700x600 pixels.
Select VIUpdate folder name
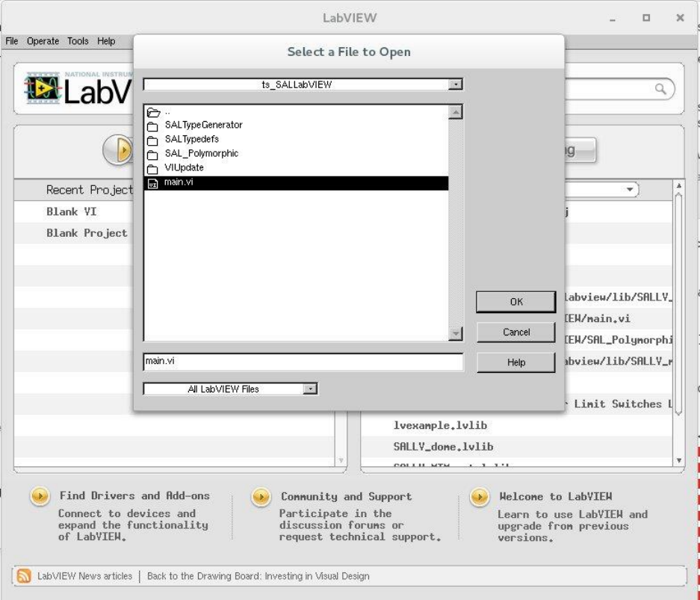click(184, 168)
